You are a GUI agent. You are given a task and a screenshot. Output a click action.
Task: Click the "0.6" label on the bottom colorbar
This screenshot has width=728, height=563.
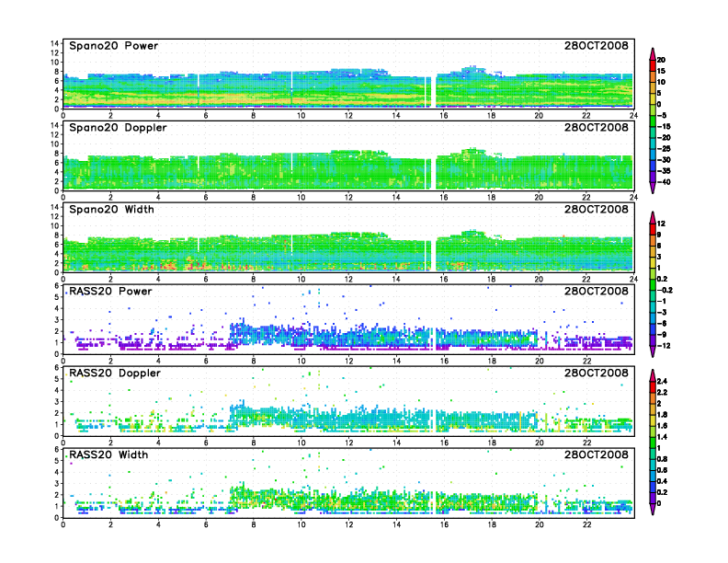tap(662, 470)
